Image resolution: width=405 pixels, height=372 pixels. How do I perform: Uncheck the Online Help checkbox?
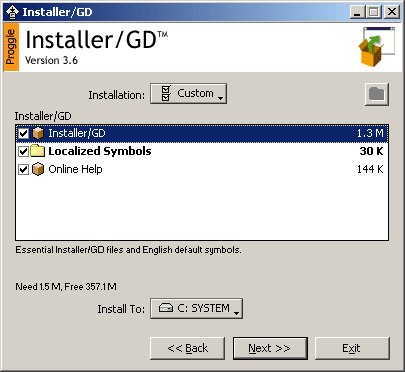(x=23, y=169)
